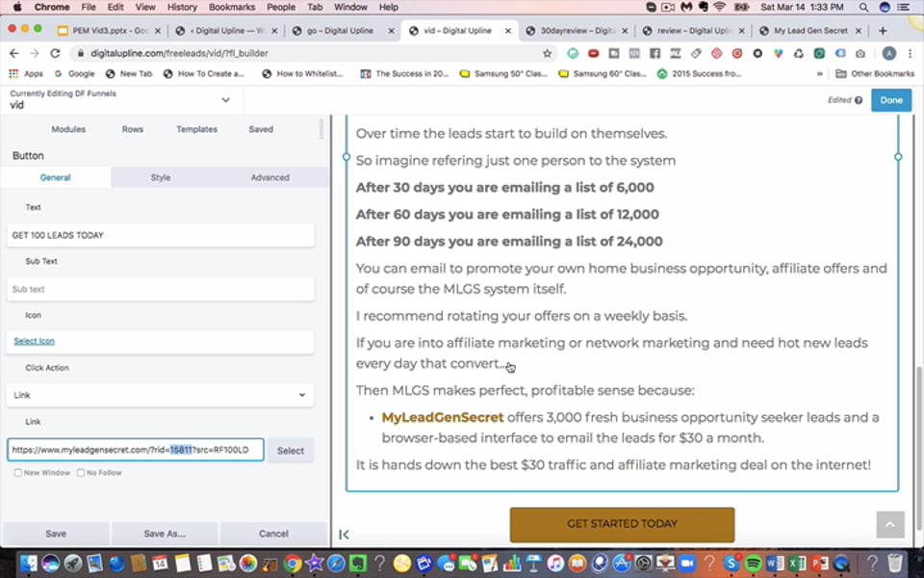
Task: Open How to Whitelist bookmark
Action: [x=303, y=74]
